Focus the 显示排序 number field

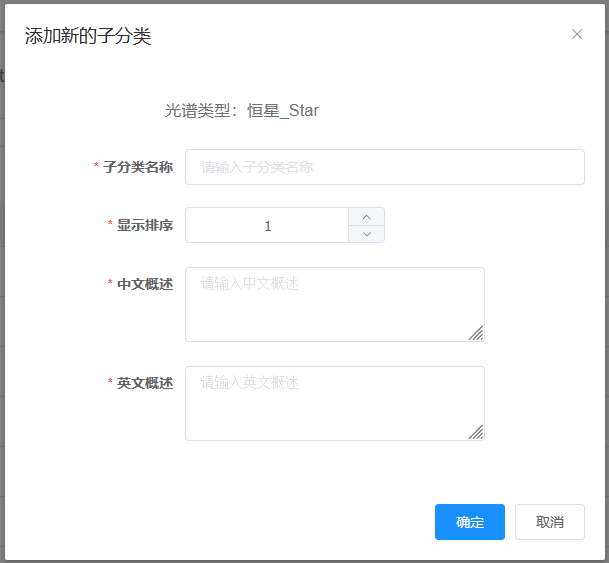[x=267, y=226]
